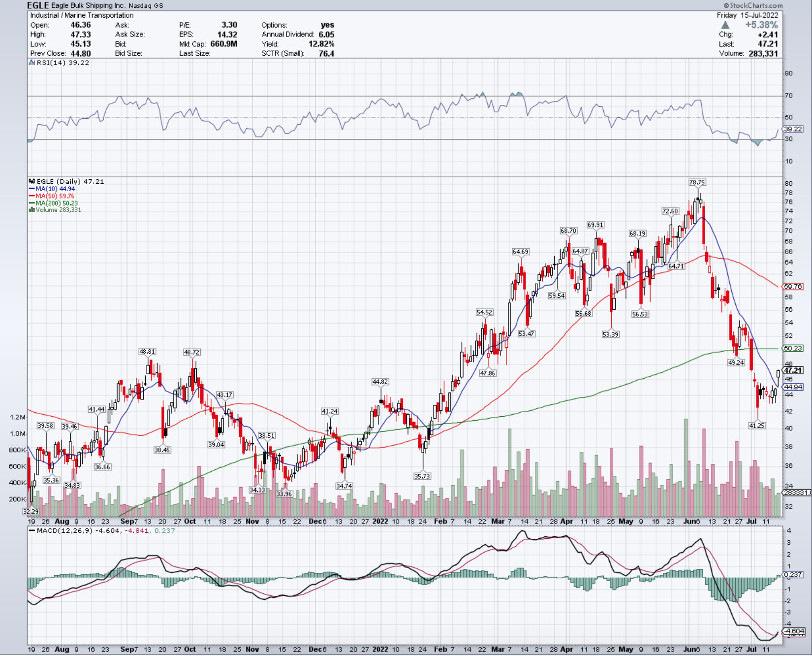Click the 44.82 price label
The width and height of the screenshot is (812, 656).
pos(380,382)
